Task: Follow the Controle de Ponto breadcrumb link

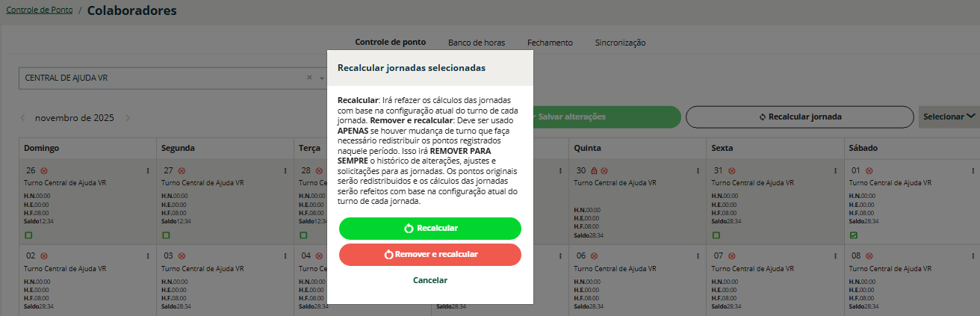Action: click(x=40, y=10)
